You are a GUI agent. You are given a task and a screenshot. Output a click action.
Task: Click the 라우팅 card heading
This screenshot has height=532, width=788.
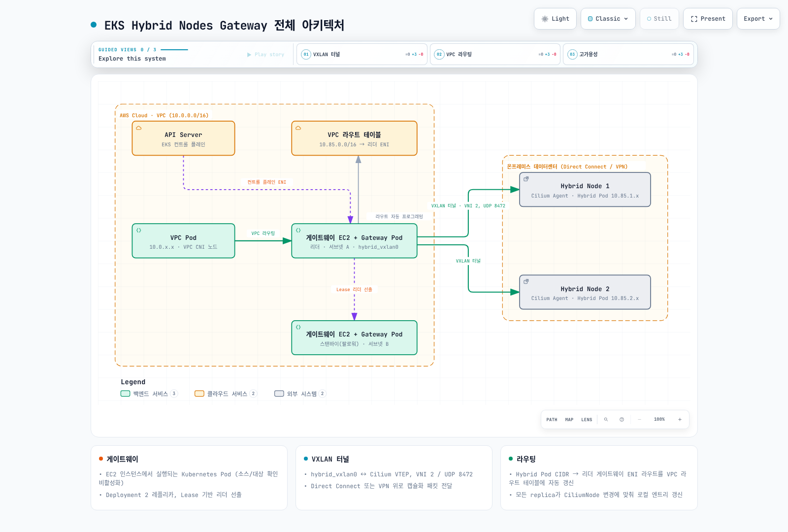click(x=526, y=459)
